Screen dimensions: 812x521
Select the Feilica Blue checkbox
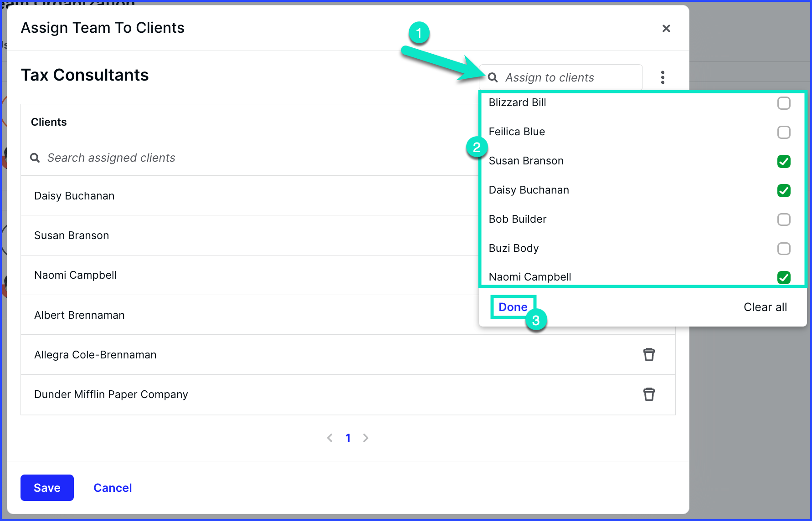coord(784,133)
